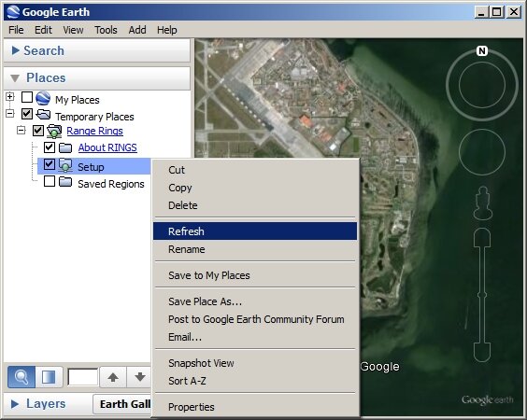Open the Help menu
The height and width of the screenshot is (420, 527).
(x=167, y=30)
